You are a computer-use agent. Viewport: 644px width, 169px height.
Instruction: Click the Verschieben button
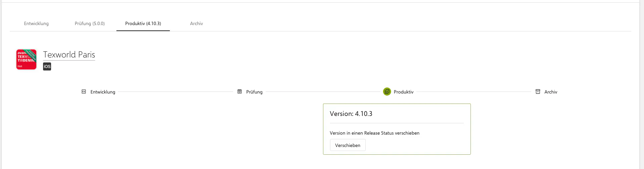coord(348,145)
